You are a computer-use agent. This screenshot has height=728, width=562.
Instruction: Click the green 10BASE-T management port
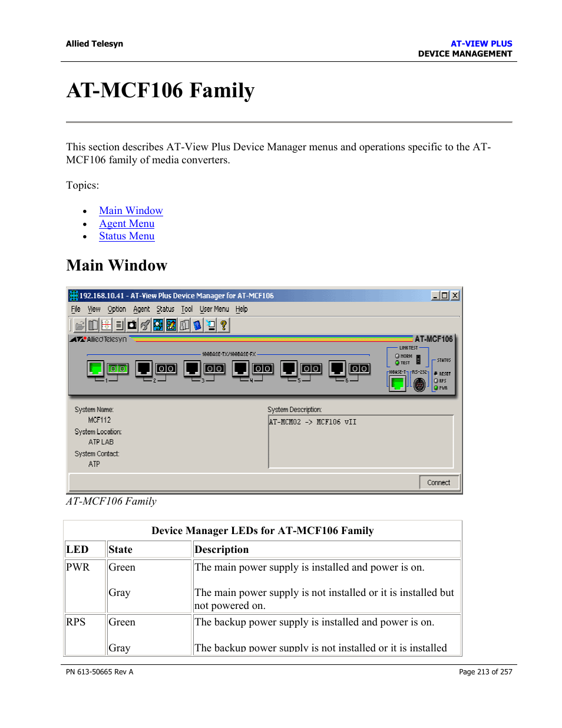click(398, 384)
